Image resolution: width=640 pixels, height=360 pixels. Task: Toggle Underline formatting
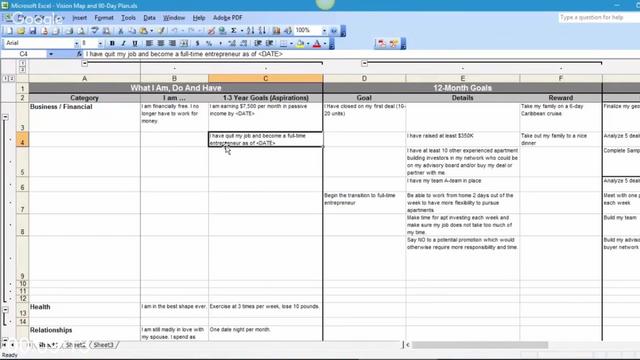[x=135, y=43]
